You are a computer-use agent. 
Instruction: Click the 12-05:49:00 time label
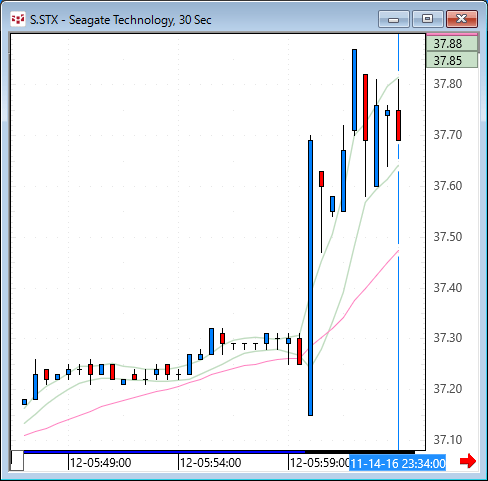point(100,463)
